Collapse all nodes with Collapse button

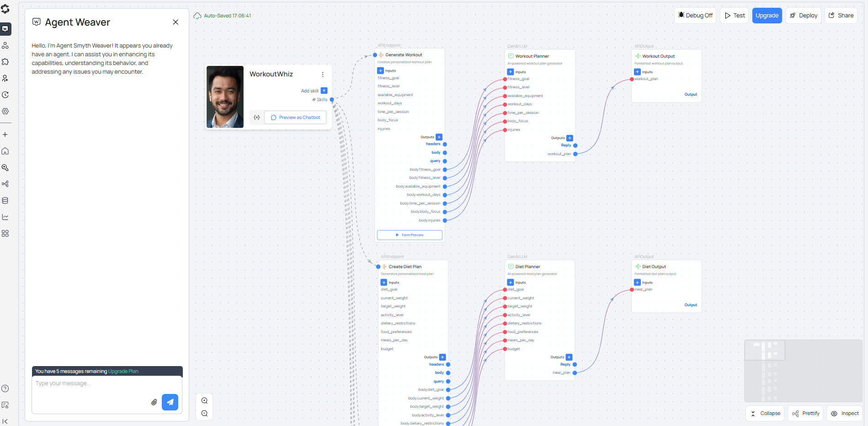[765, 414]
